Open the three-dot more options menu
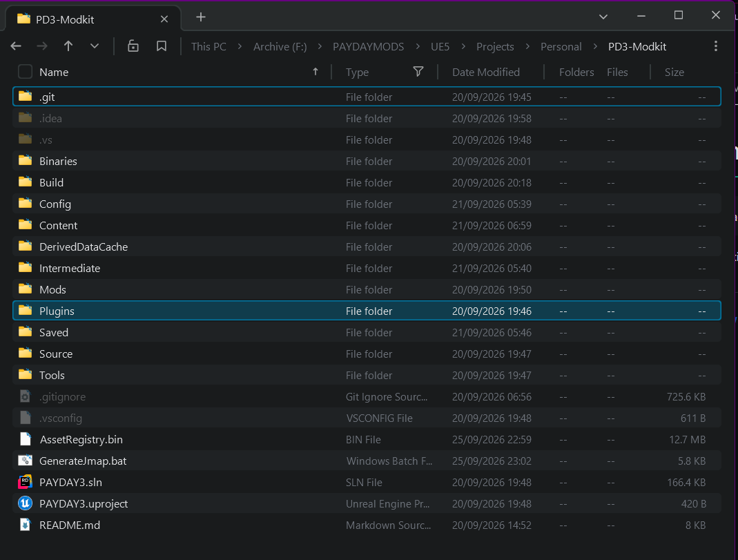The image size is (738, 560). pyautogui.click(x=715, y=46)
